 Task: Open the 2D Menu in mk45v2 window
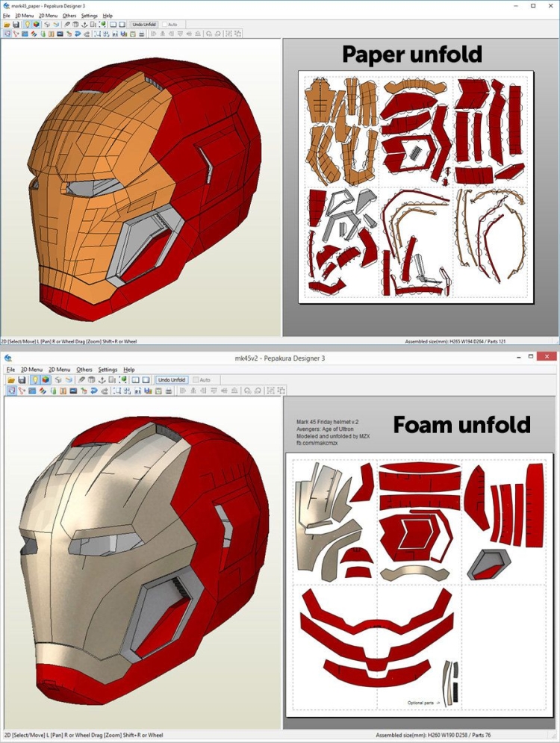point(59,369)
